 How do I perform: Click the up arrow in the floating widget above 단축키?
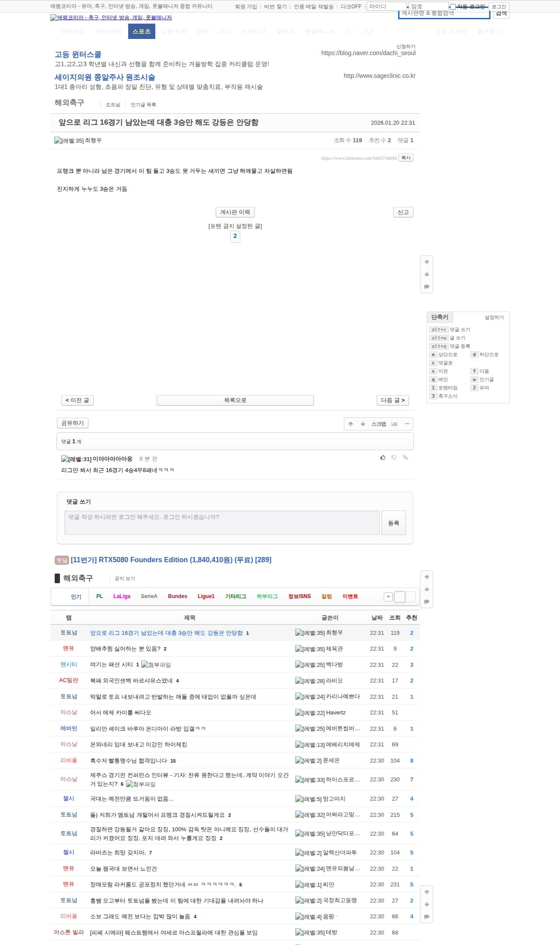coord(427,262)
